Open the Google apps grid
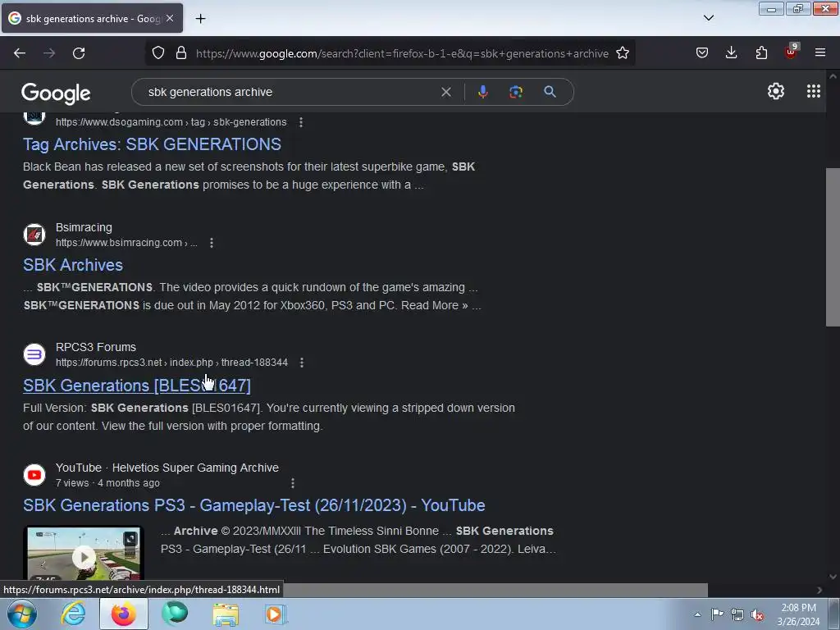The image size is (840, 630). click(813, 92)
